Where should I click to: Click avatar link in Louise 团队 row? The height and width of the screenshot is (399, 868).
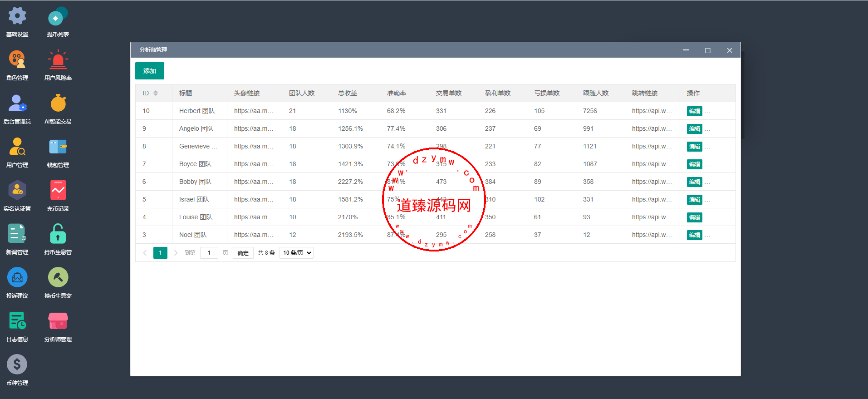click(254, 217)
